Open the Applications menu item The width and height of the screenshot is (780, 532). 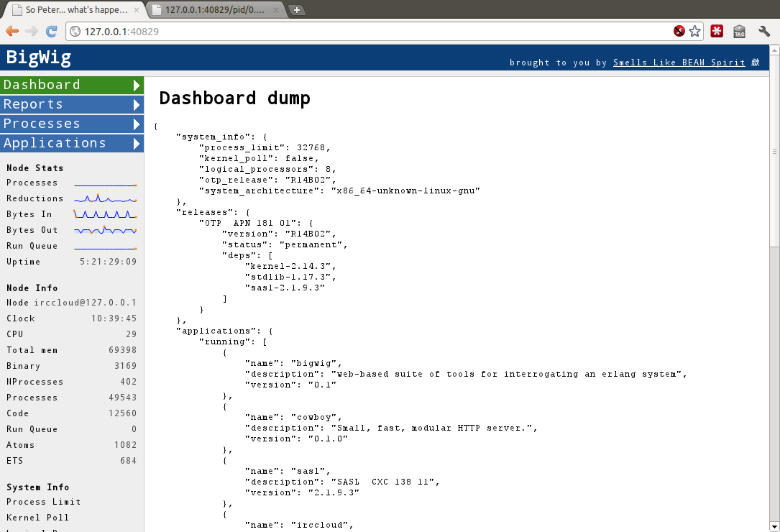click(72, 143)
